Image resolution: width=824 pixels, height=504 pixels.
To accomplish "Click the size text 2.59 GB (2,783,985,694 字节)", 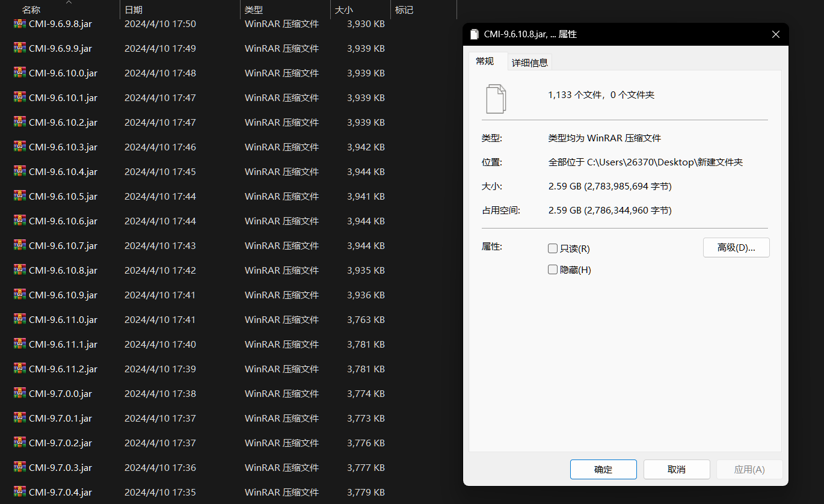I will coord(610,186).
